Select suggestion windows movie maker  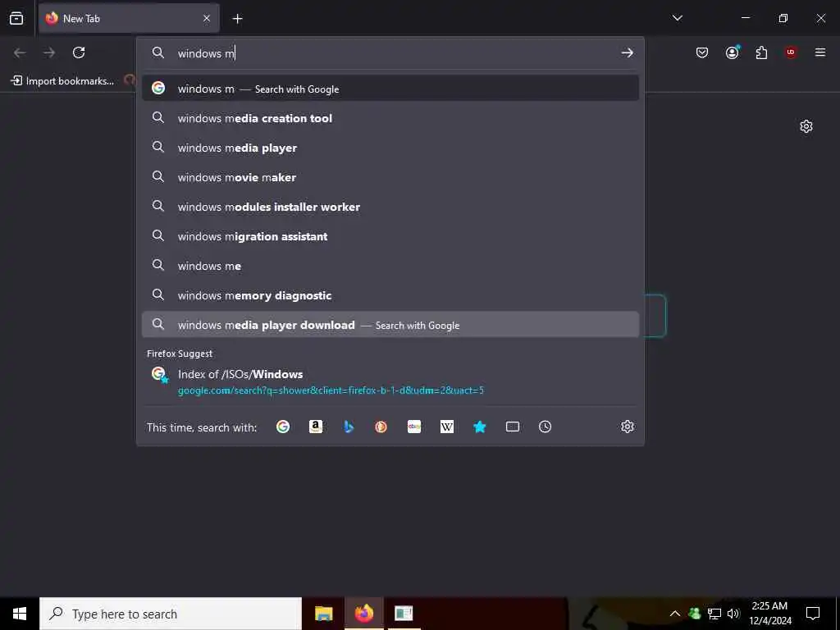pyautogui.click(x=390, y=177)
